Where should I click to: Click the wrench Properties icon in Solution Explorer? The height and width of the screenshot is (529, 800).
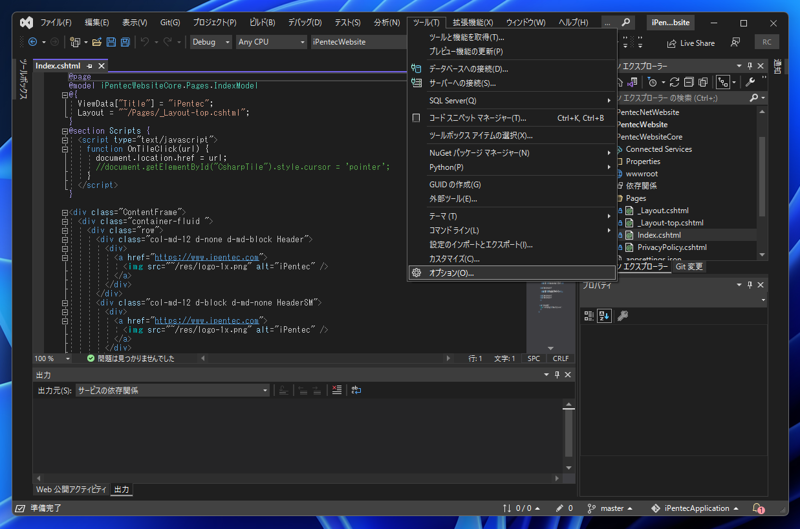pos(750,82)
